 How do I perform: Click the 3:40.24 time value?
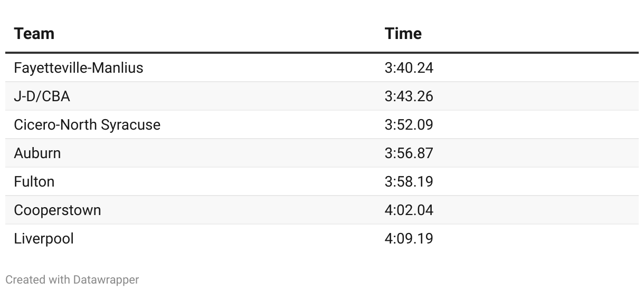click(x=409, y=68)
